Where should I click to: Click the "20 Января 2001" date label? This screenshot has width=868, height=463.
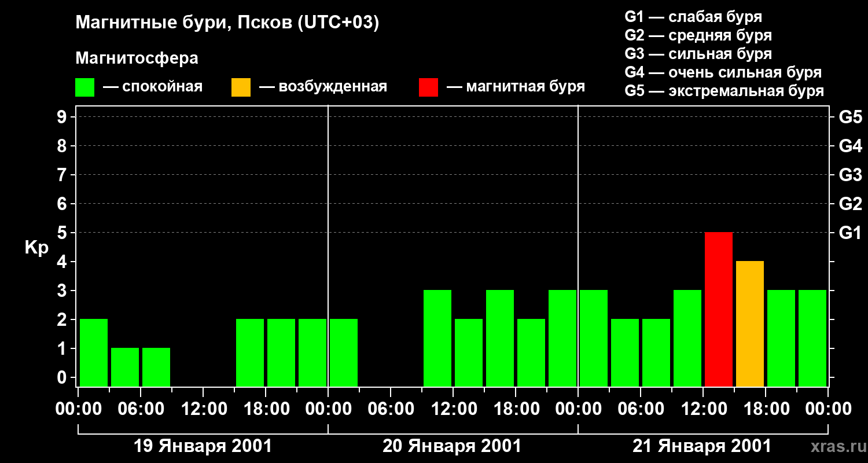452,446
